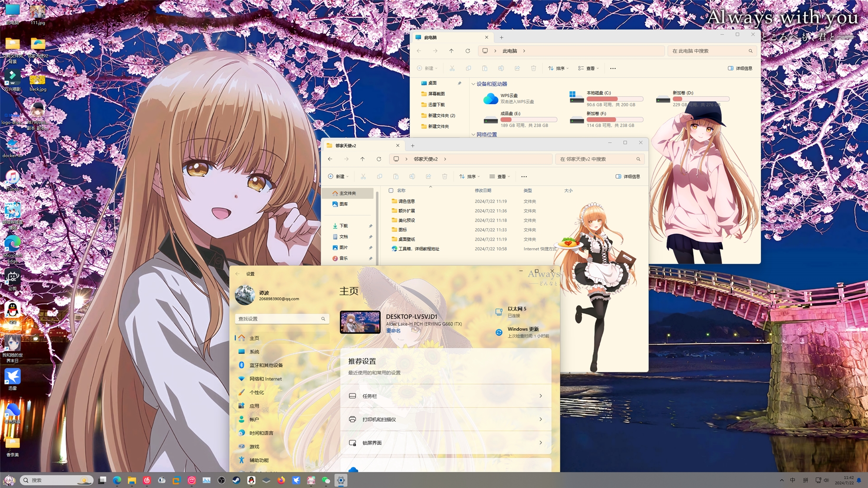868x488 pixels.
Task: Open the 查看 dropdown in 此电脑 window
Action: pyautogui.click(x=589, y=69)
